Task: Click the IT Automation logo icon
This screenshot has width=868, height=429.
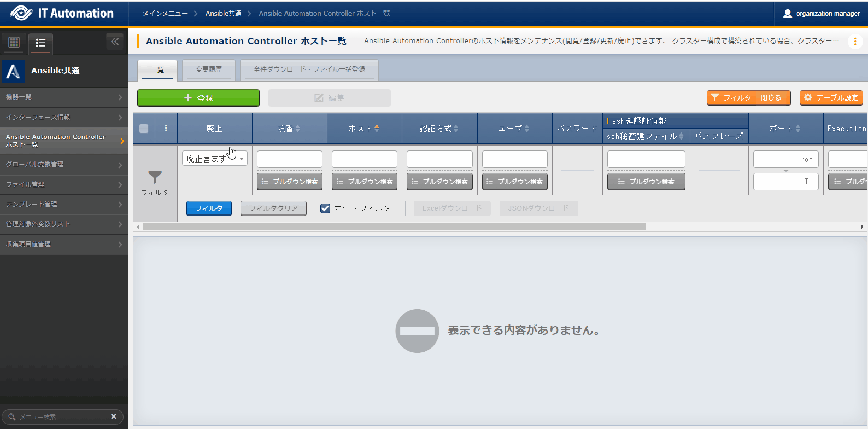Action: (x=21, y=13)
